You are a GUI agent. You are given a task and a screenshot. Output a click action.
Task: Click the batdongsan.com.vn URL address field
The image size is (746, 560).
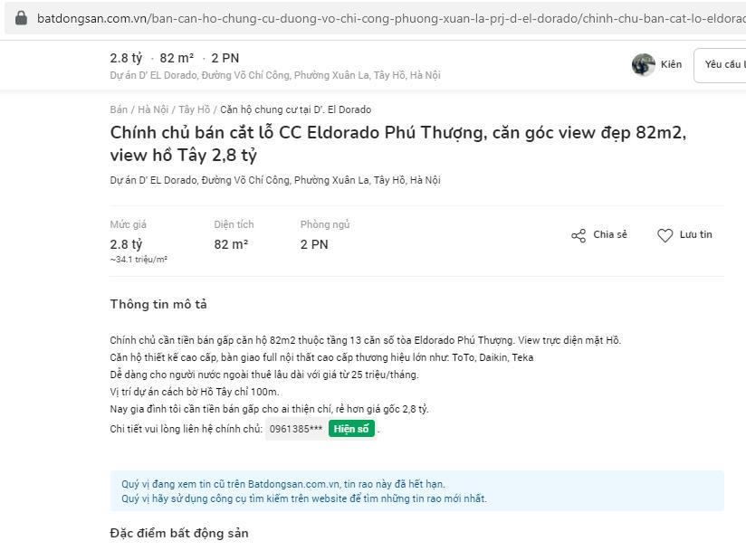[x=389, y=18]
